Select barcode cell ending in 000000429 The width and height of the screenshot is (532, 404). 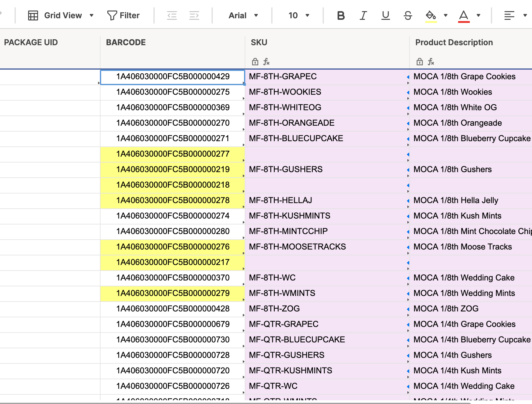[x=173, y=77]
